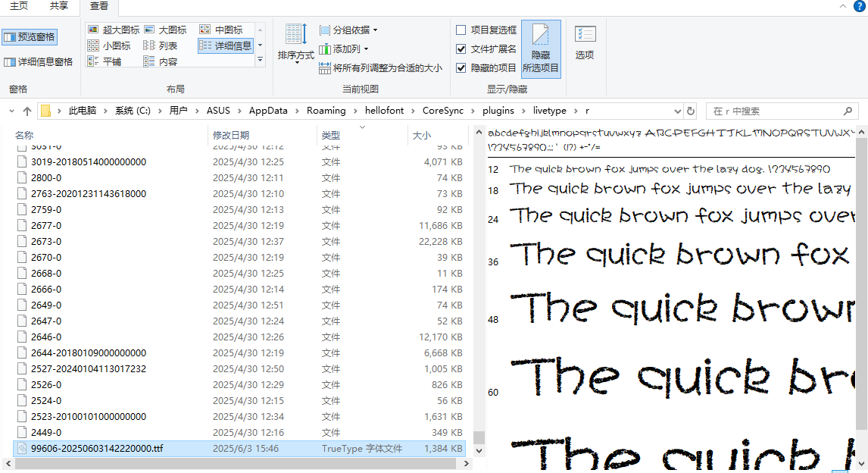Open the Home ribbon tab
The width and height of the screenshot is (868, 473).
(19, 6)
